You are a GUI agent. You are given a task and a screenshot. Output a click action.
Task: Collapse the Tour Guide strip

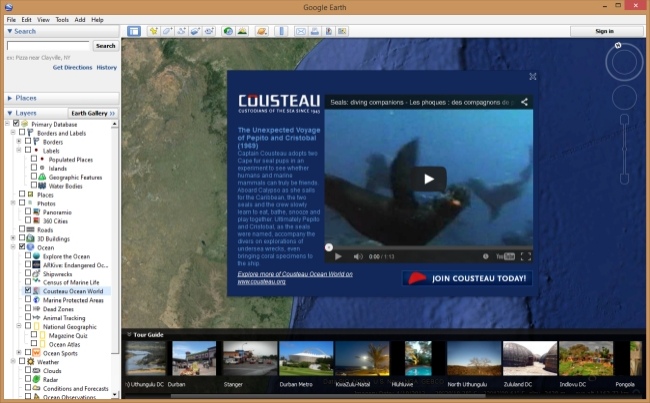coord(129,334)
